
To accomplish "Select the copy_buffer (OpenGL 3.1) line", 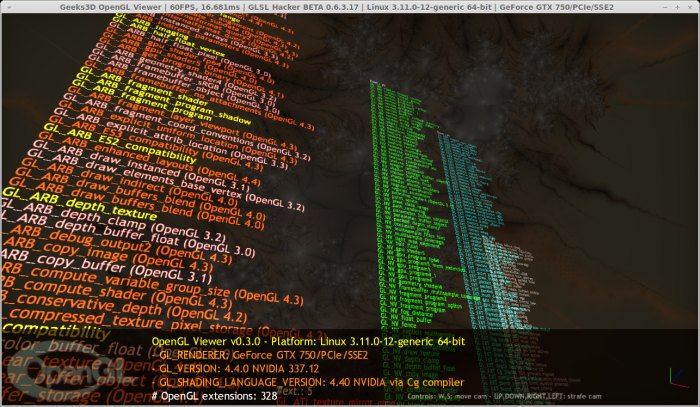I will (x=106, y=267).
